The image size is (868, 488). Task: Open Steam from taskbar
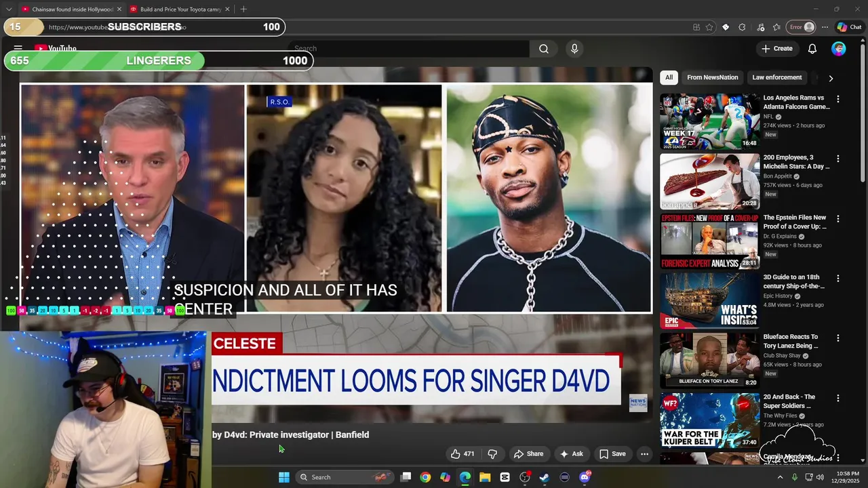pos(545,477)
